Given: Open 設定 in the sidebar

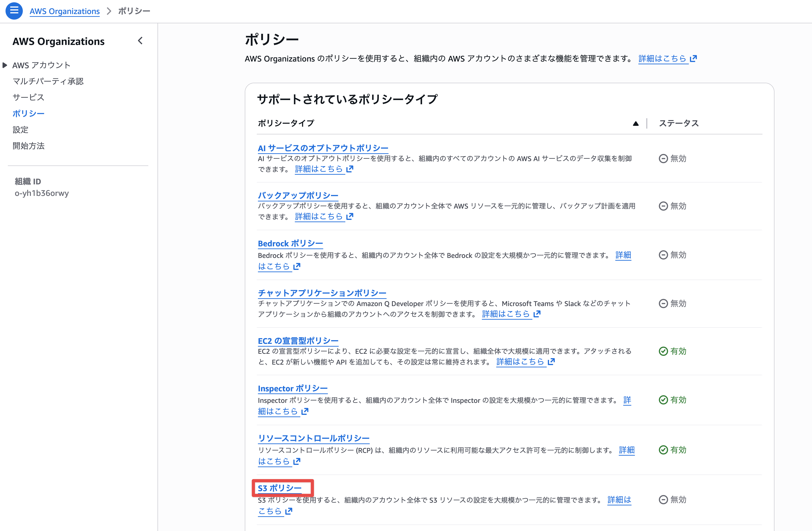Looking at the screenshot, I should [20, 130].
